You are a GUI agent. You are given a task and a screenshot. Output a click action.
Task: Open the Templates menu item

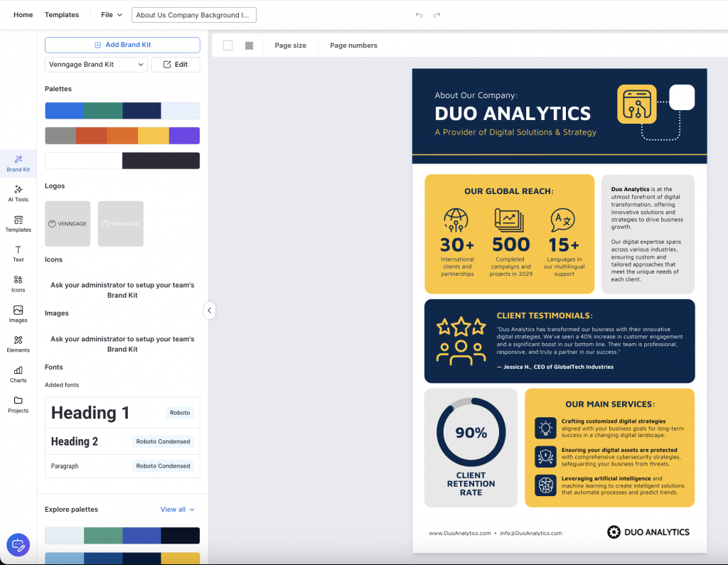point(62,15)
